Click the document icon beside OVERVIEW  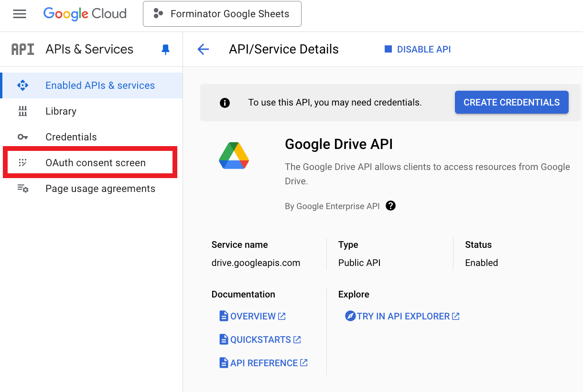(224, 316)
